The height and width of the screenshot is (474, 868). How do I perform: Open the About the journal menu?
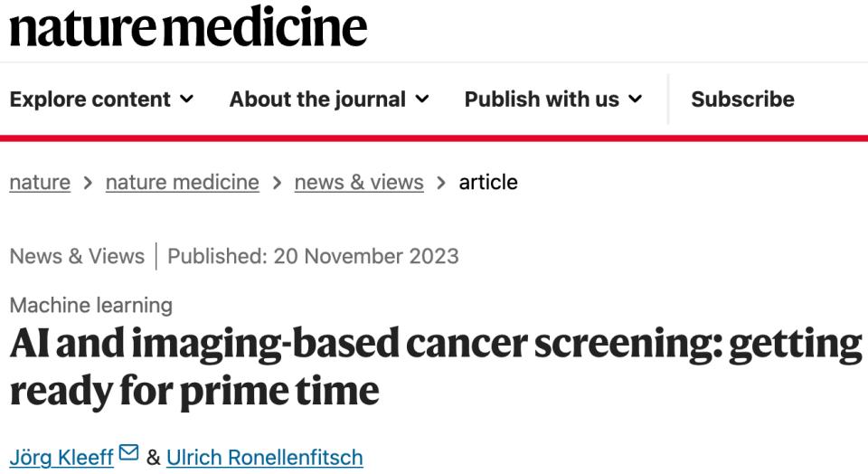click(317, 100)
